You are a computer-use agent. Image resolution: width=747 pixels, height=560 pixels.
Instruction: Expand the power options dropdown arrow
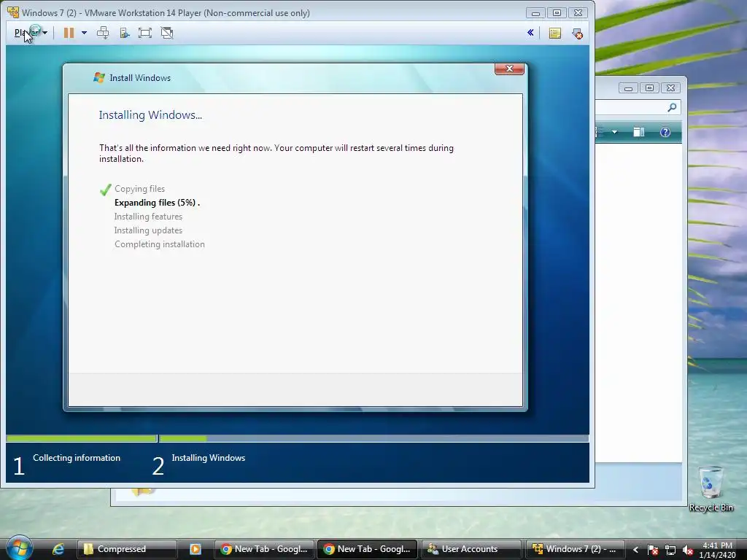pyautogui.click(x=84, y=33)
